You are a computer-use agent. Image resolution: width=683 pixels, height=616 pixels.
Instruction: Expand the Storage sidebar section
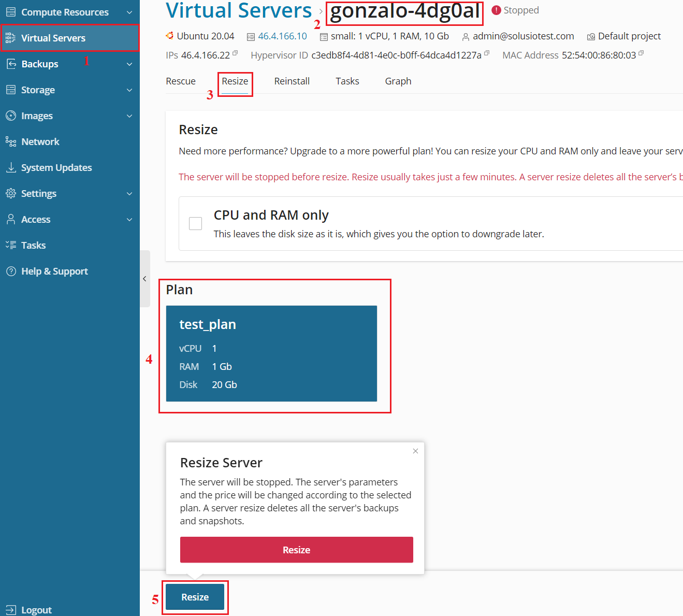click(129, 90)
